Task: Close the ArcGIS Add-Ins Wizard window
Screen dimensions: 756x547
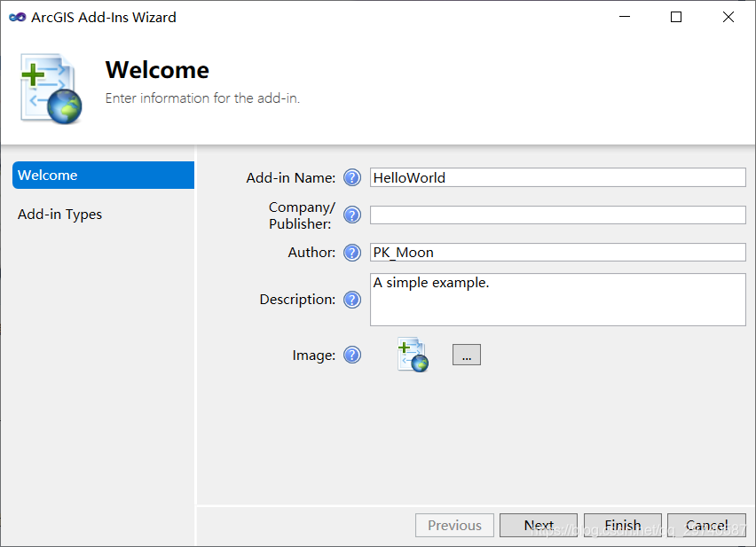Action: tap(728, 17)
